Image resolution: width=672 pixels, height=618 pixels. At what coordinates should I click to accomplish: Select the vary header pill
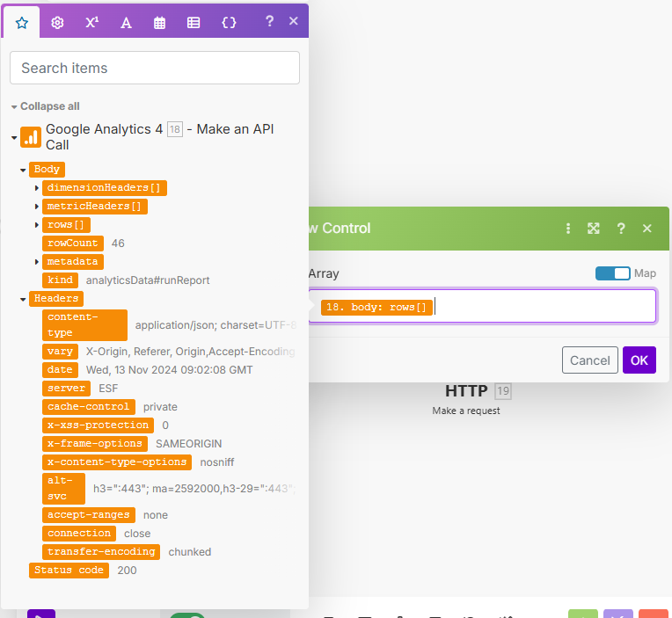coord(60,352)
